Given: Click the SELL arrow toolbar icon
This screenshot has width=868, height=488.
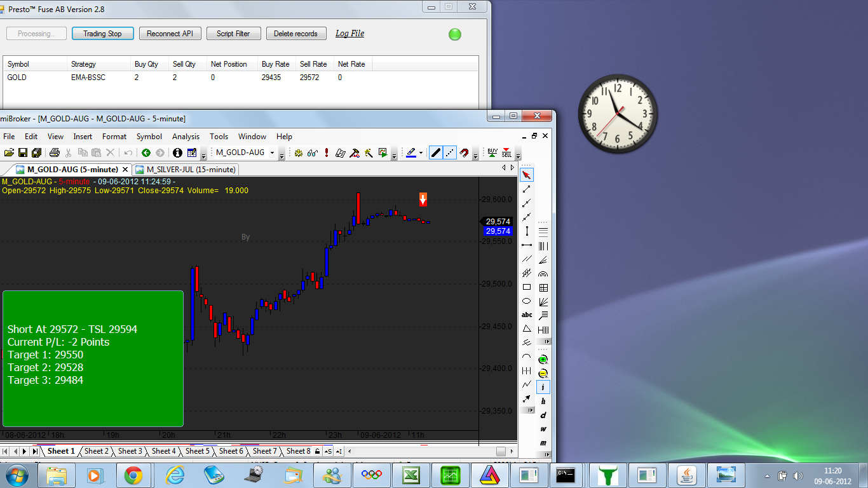Looking at the screenshot, I should [x=506, y=152].
